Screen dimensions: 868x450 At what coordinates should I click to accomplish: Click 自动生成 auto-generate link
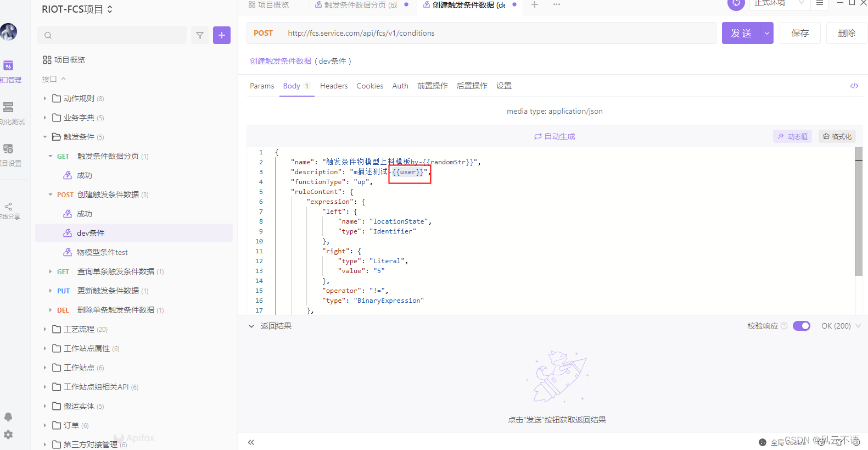point(555,136)
